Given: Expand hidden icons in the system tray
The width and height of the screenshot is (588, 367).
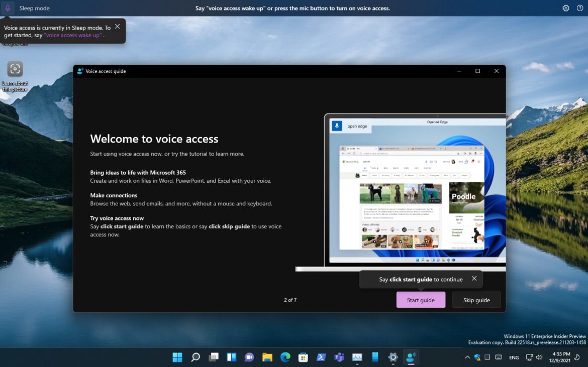Looking at the screenshot, I should tap(467, 357).
